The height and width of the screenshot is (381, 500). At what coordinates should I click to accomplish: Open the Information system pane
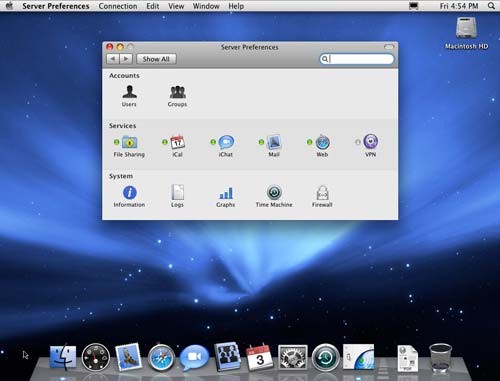129,196
